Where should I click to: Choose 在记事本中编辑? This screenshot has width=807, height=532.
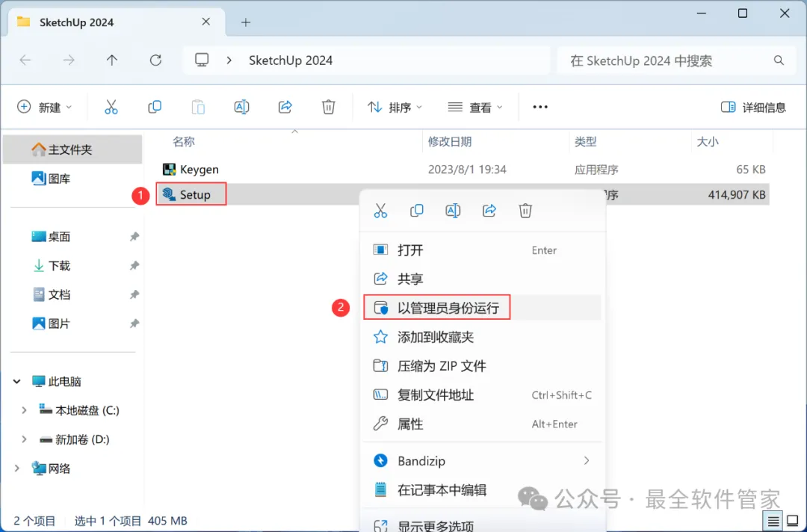(x=482, y=490)
